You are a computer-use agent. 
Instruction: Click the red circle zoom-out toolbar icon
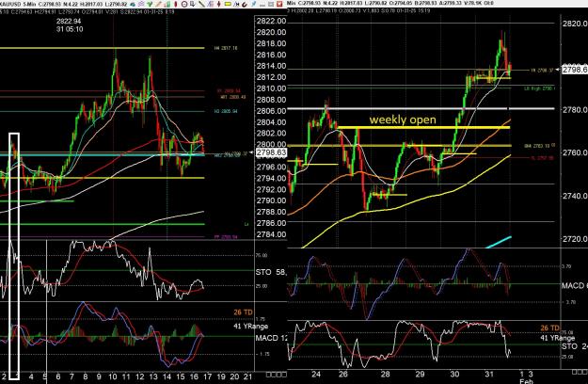[184, 4]
